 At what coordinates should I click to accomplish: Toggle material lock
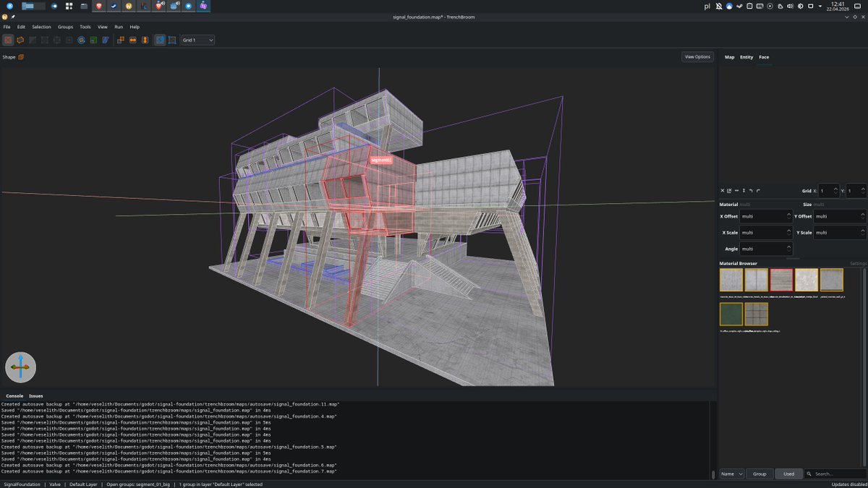tap(160, 40)
